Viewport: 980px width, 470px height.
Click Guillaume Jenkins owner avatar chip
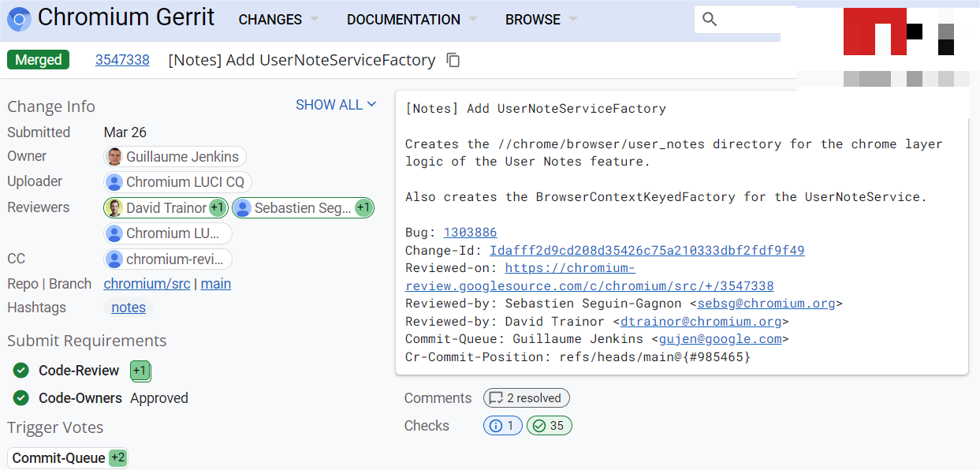(x=175, y=157)
